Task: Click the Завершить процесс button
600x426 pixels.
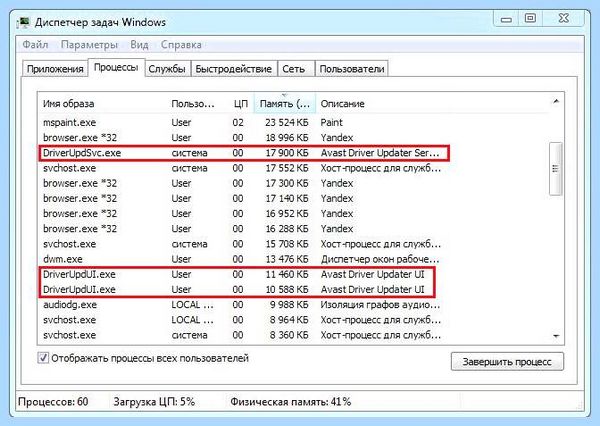Action: [507, 361]
